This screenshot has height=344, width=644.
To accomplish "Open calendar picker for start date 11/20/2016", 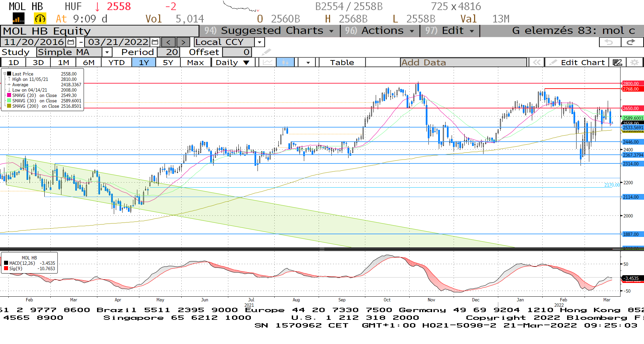I will click(x=71, y=42).
